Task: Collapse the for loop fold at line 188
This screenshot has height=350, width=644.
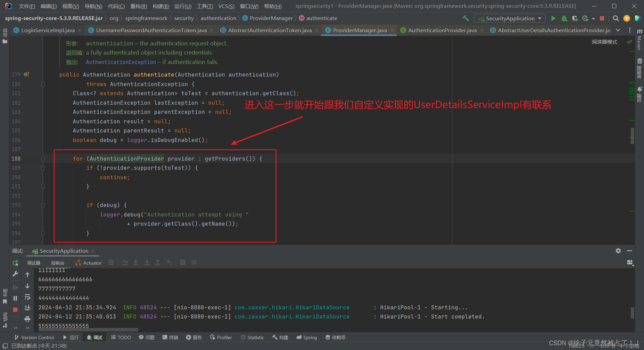Action: tap(43, 159)
